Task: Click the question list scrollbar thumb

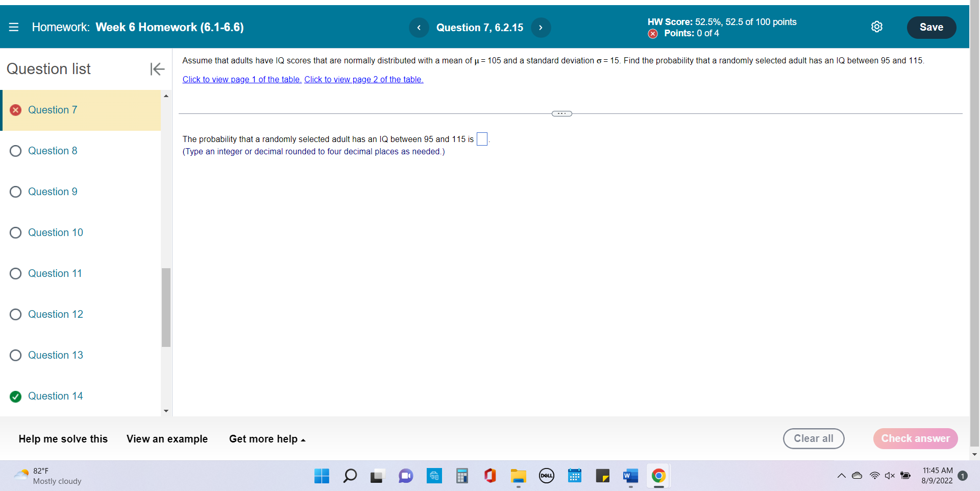Action: [166, 308]
